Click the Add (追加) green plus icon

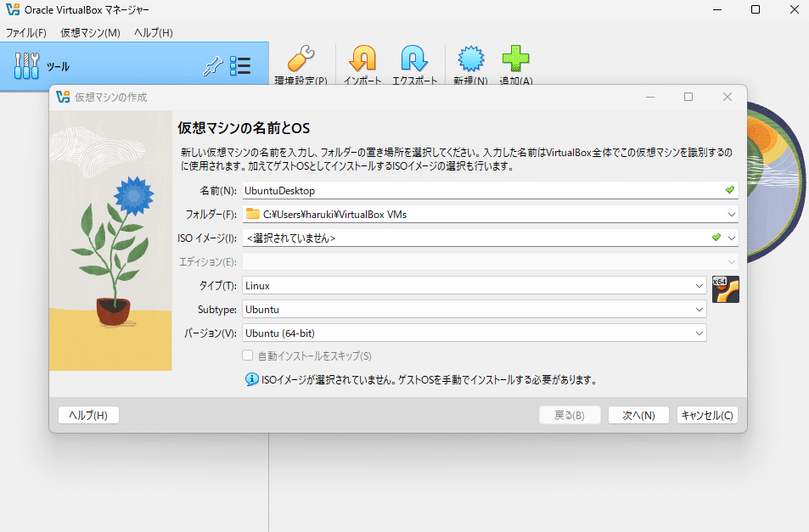[x=515, y=59]
